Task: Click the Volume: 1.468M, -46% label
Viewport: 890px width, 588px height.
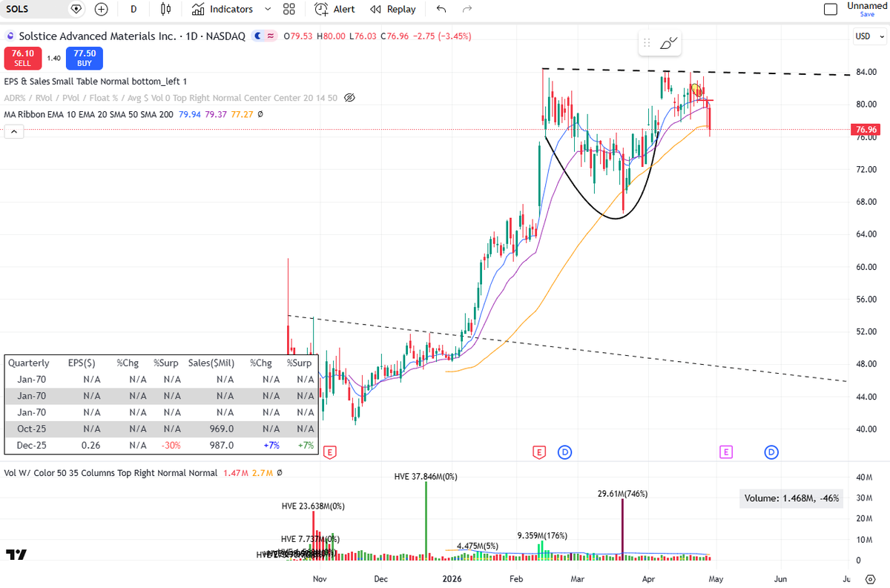Action: (792, 498)
